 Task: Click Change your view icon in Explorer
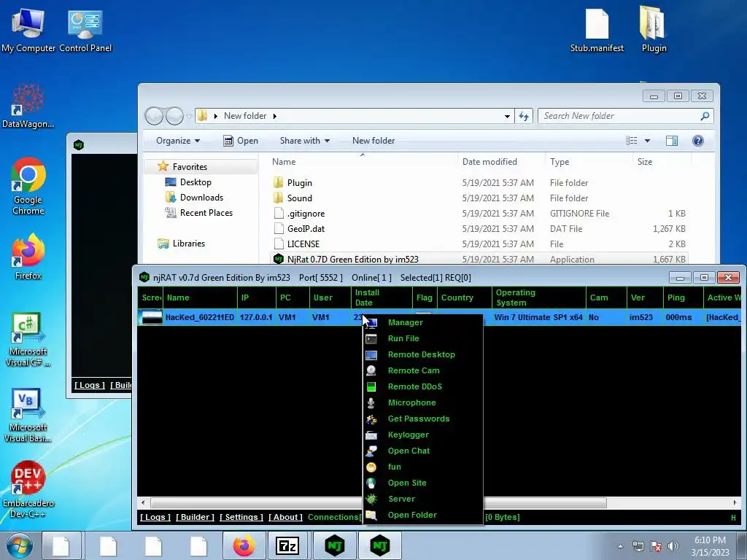coord(631,141)
